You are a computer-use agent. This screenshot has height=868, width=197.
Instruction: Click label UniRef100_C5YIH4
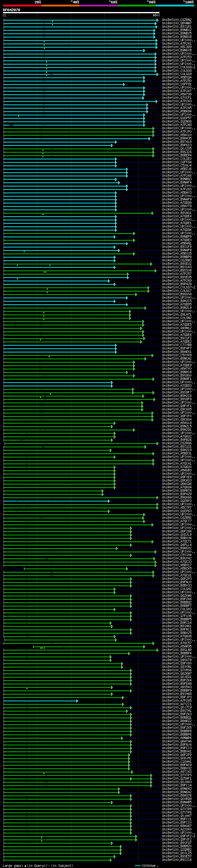pyautogui.click(x=177, y=555)
